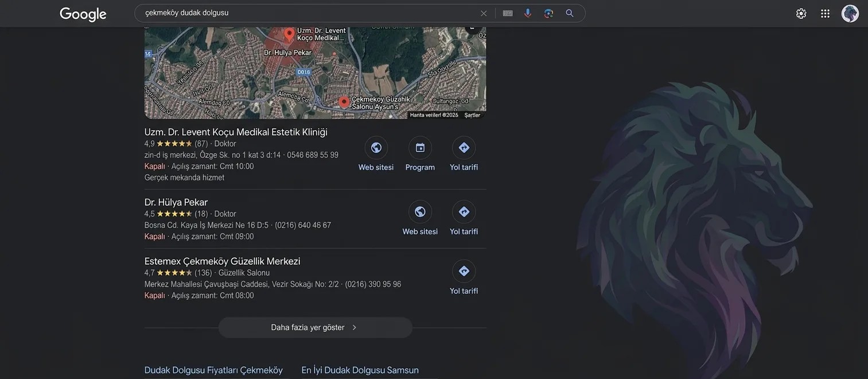Click the (0216) 390 95 96 phone number

pyautogui.click(x=373, y=284)
